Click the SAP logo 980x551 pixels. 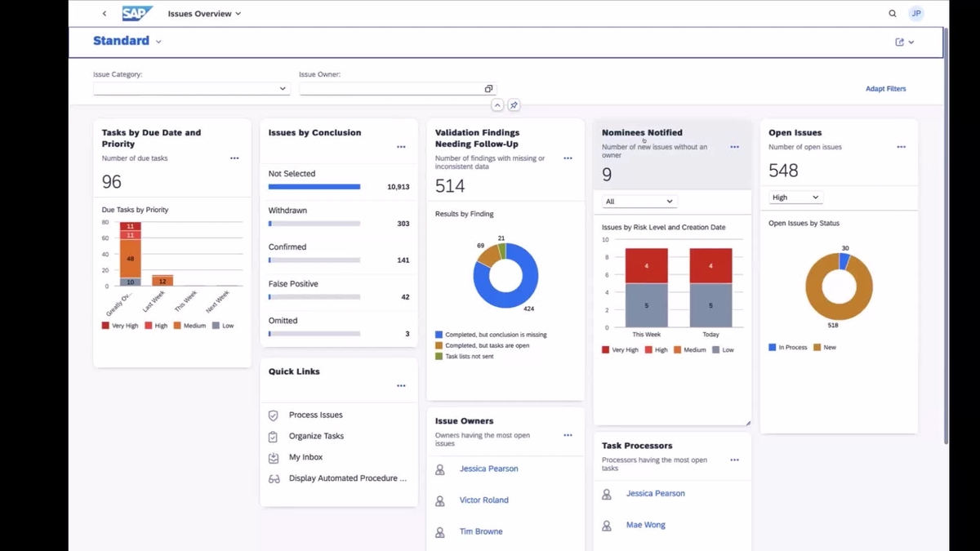coord(137,13)
